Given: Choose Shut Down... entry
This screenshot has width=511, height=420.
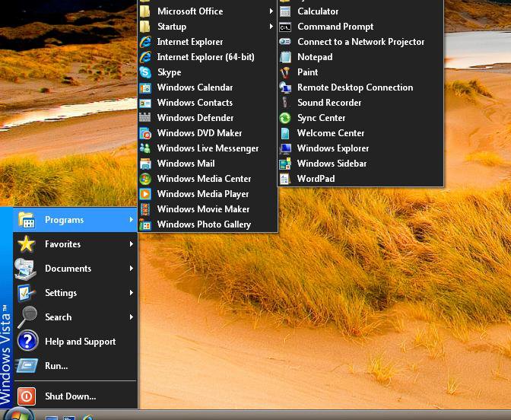Looking at the screenshot, I should 75,396.
